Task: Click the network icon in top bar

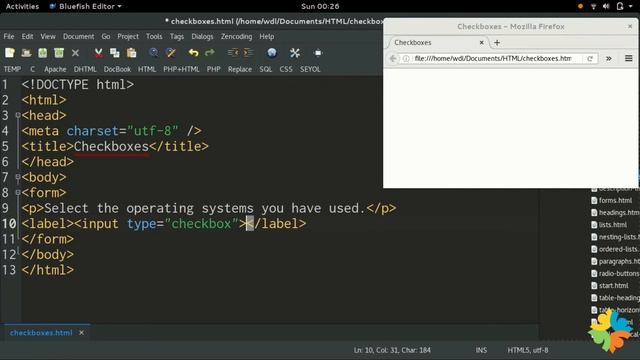Action: coord(593,6)
